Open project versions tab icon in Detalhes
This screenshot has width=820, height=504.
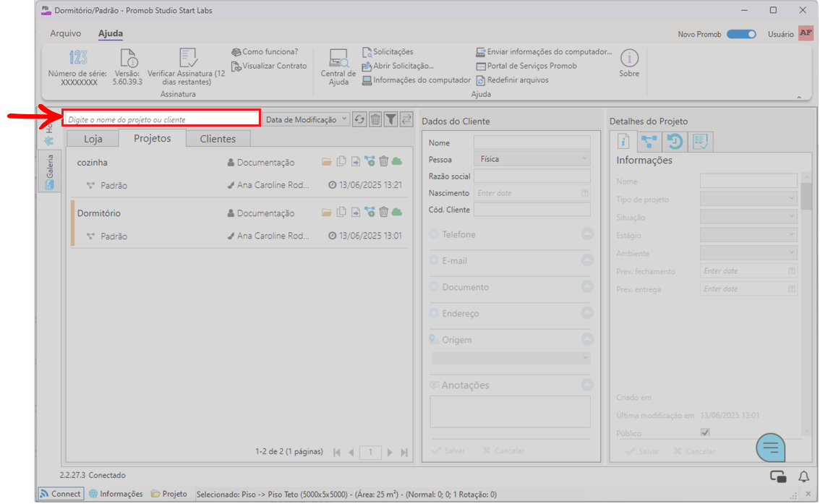click(649, 142)
